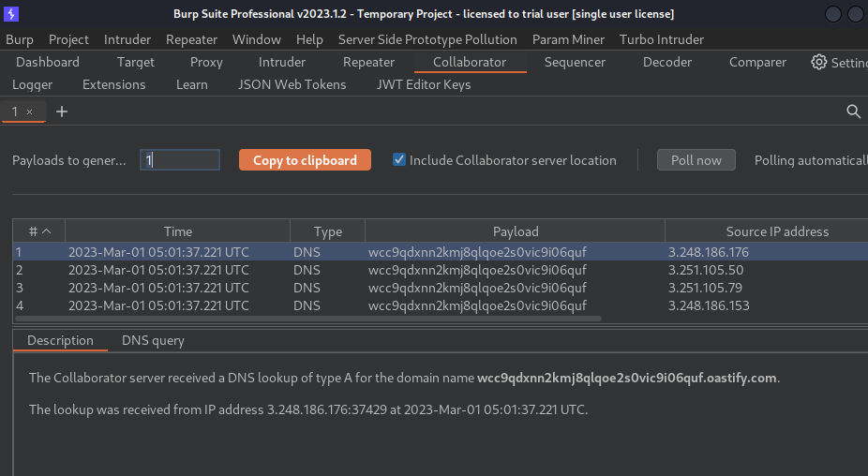The image size is (868, 476).
Task: Open the Learn tab
Action: point(192,84)
